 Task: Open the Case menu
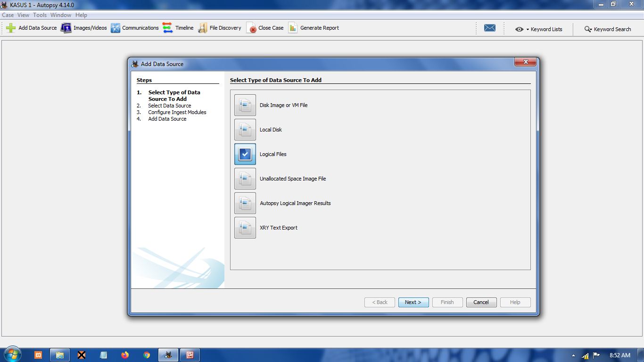[x=8, y=15]
